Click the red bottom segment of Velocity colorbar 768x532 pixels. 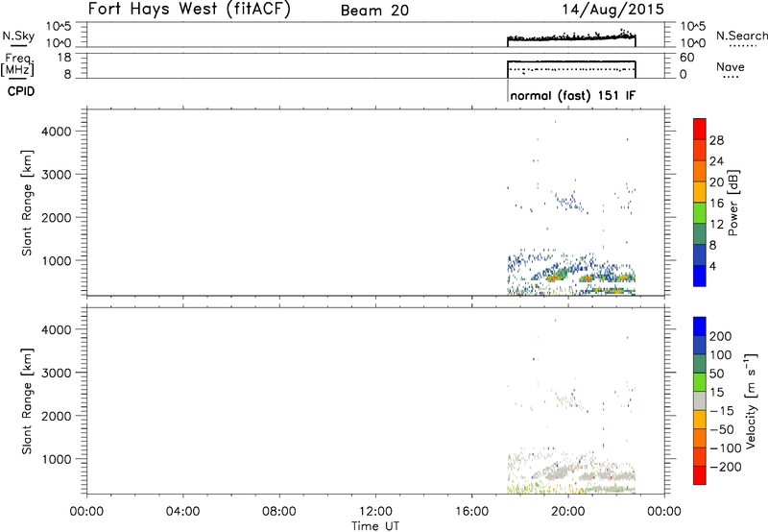coord(700,475)
